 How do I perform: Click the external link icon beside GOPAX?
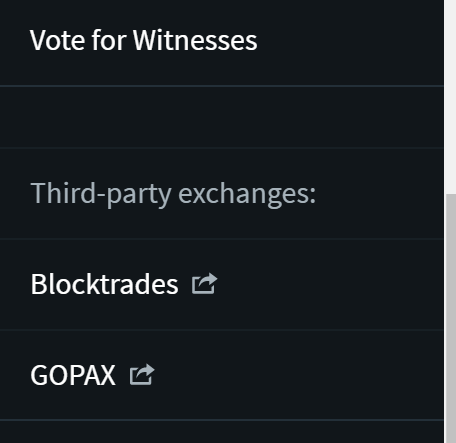tap(142, 375)
